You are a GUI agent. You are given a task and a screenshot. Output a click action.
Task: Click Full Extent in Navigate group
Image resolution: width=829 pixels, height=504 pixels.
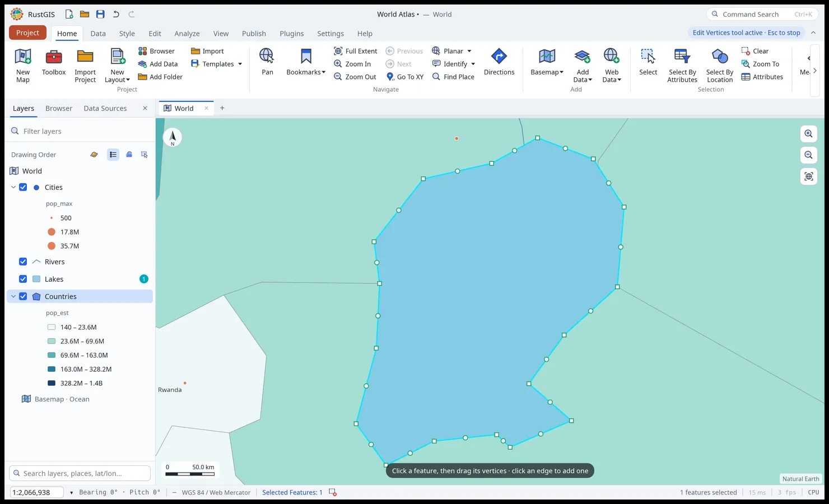tap(355, 51)
